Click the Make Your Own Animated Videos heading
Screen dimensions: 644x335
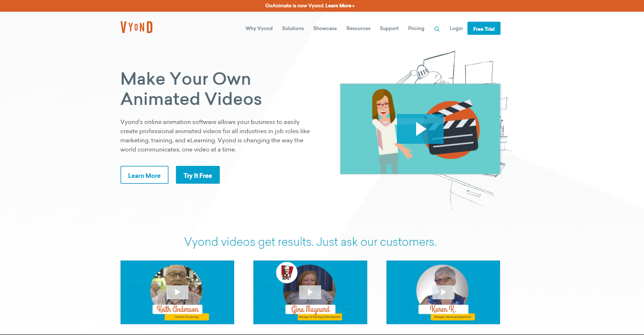pos(191,88)
